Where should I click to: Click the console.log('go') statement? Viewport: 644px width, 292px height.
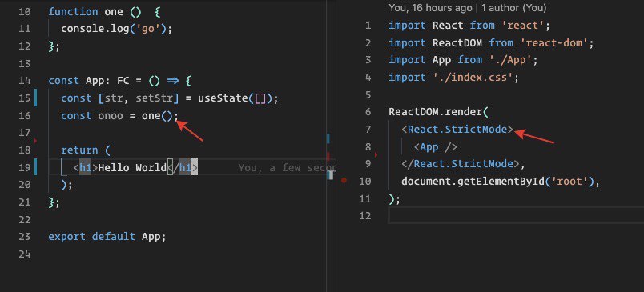click(117, 29)
